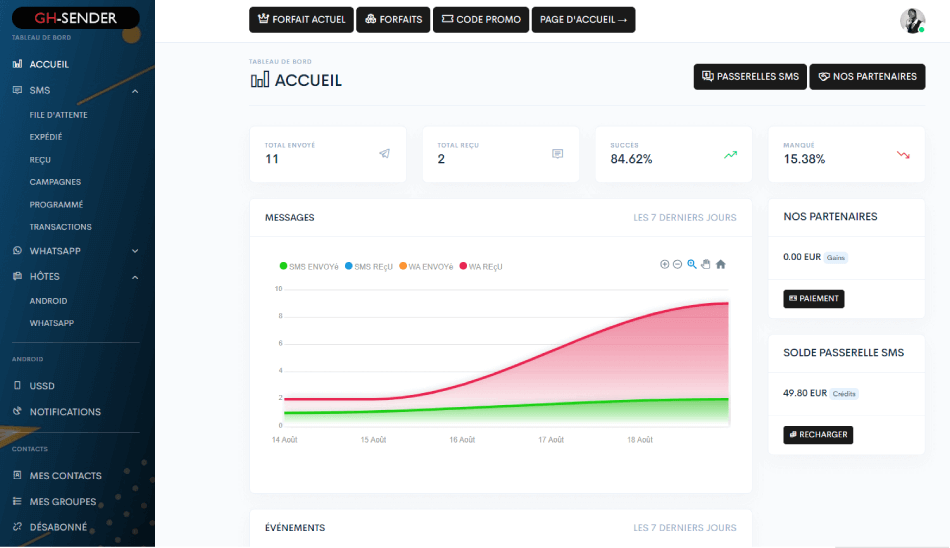Reset chart zoom with the home icon
The height and width of the screenshot is (548, 950).
720,264
